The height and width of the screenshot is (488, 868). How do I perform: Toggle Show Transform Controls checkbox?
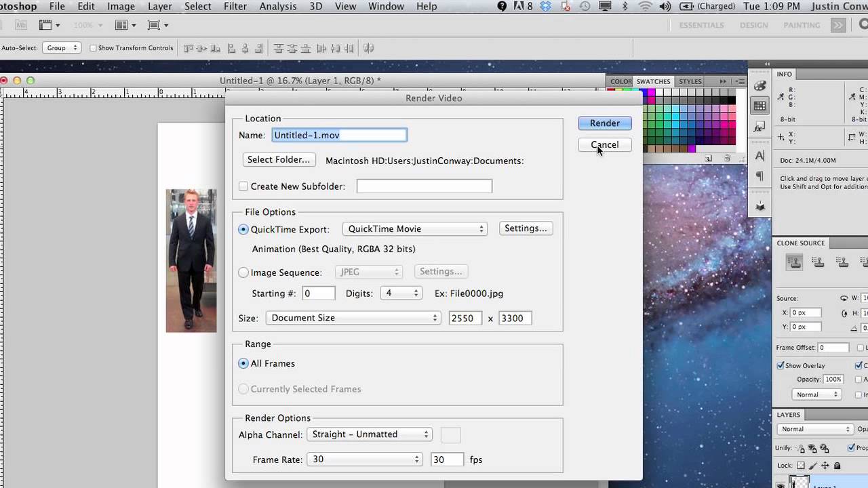click(x=94, y=48)
